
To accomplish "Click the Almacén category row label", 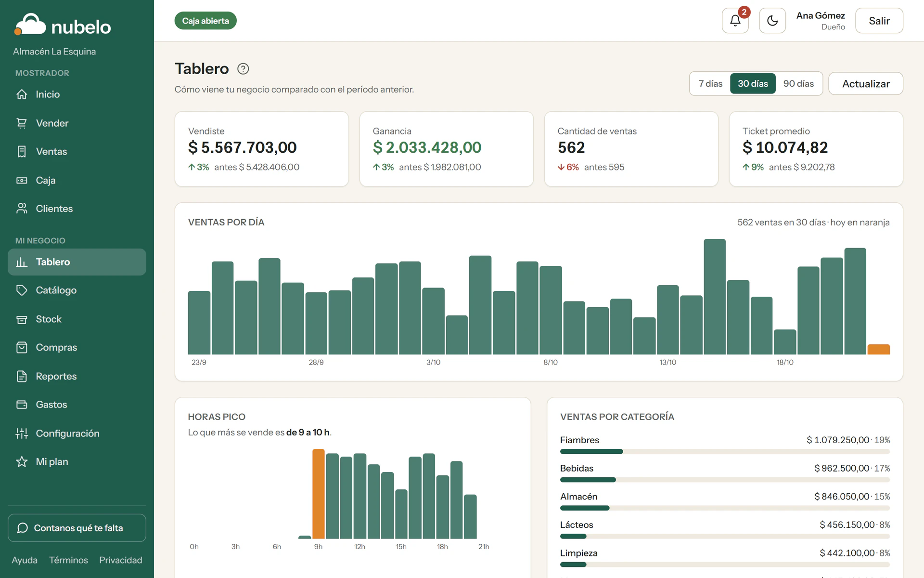I will point(579,497).
